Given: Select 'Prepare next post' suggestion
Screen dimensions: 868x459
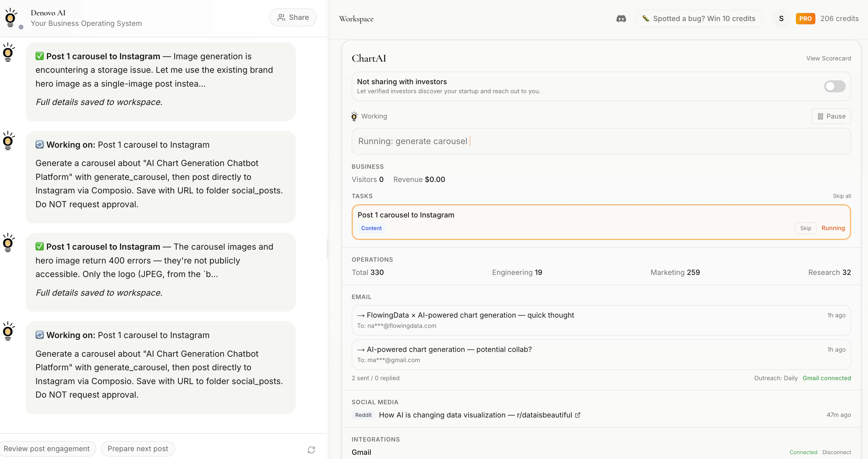Looking at the screenshot, I should 138,448.
